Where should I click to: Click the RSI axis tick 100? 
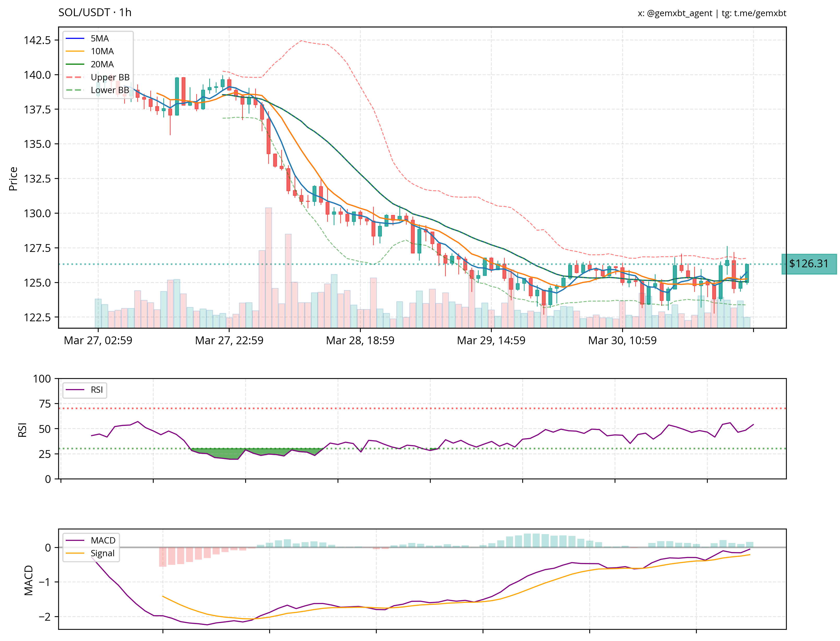pyautogui.click(x=41, y=379)
